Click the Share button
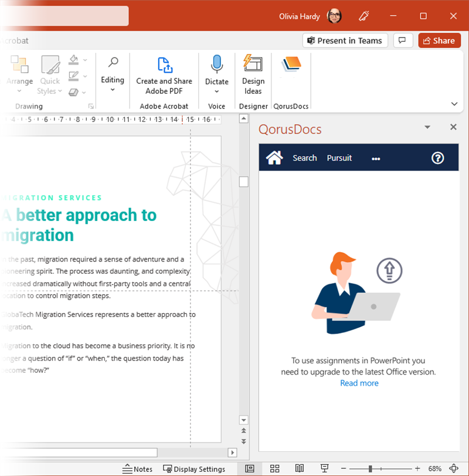The image size is (469, 476). (x=439, y=40)
